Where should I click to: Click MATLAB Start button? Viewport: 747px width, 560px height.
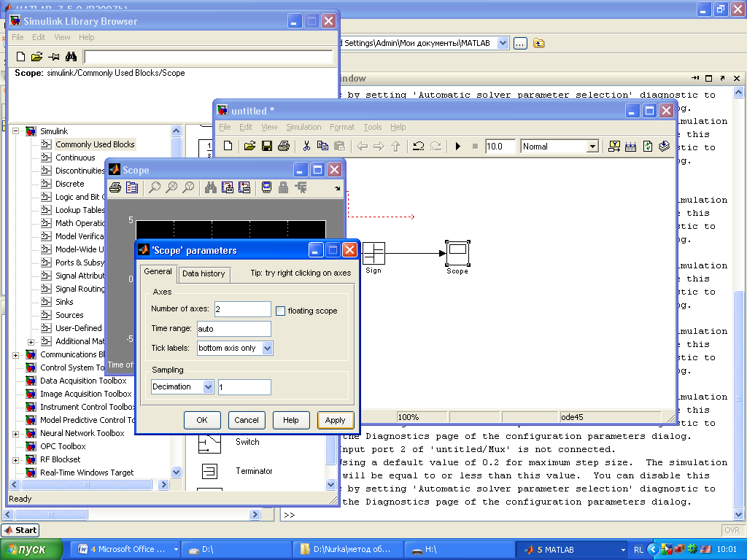(20, 530)
